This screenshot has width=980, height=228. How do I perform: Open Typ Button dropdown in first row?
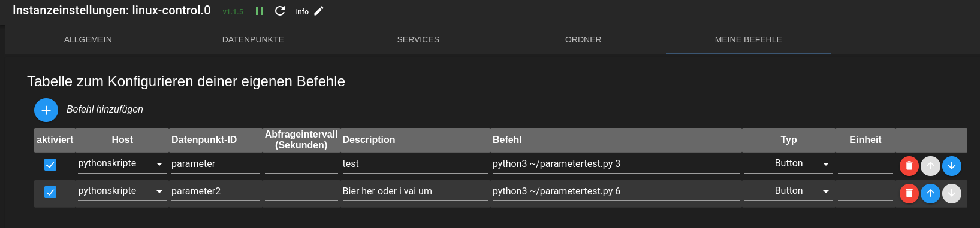pyautogui.click(x=789, y=163)
